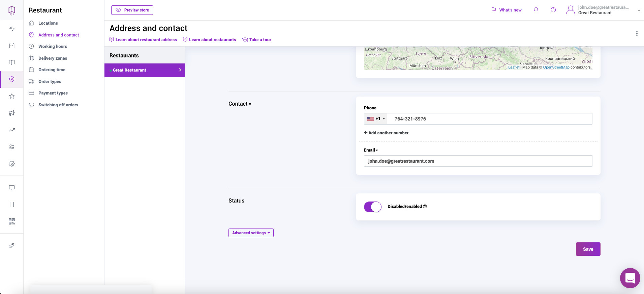The height and width of the screenshot is (294, 644).
Task: Click the trending analytics arrow icon
Action: point(12,130)
